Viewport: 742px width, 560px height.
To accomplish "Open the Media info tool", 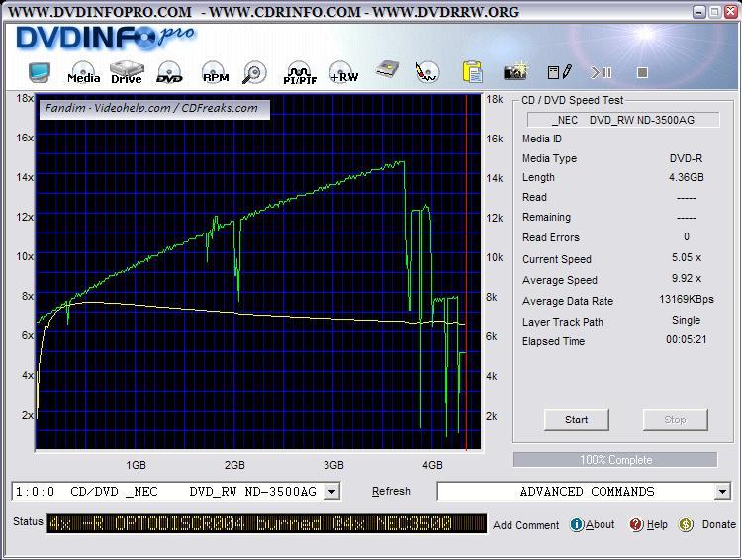I will (x=83, y=73).
